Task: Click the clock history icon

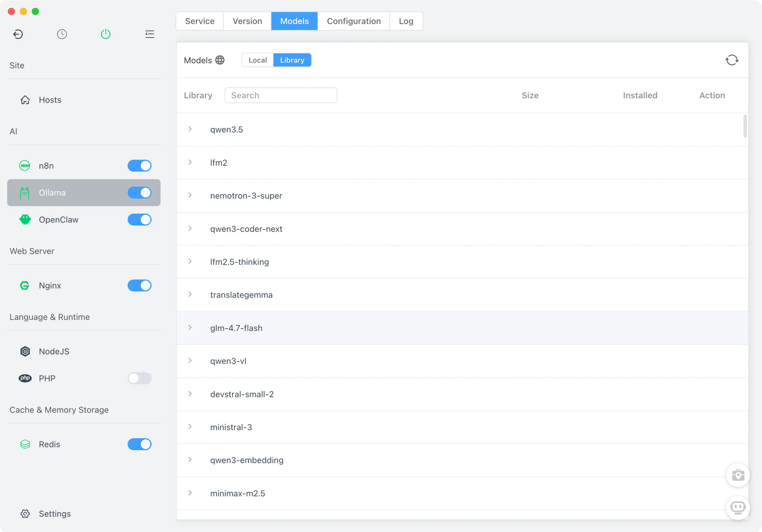Action: tap(62, 34)
